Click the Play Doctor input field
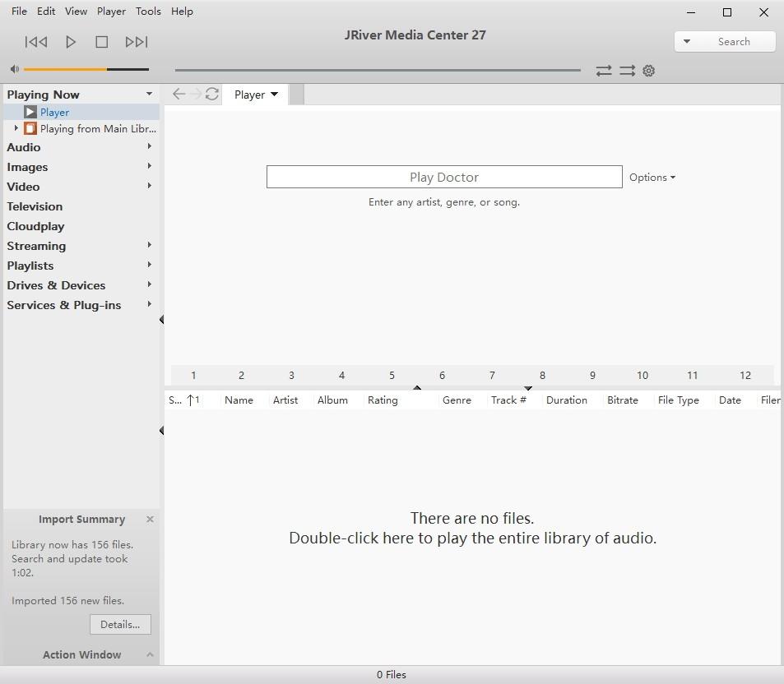Viewport: 784px width, 684px height. click(444, 177)
